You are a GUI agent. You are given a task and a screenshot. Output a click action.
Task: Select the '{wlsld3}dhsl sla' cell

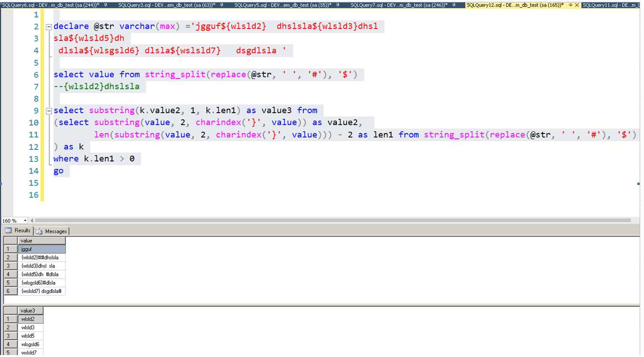pos(41,266)
